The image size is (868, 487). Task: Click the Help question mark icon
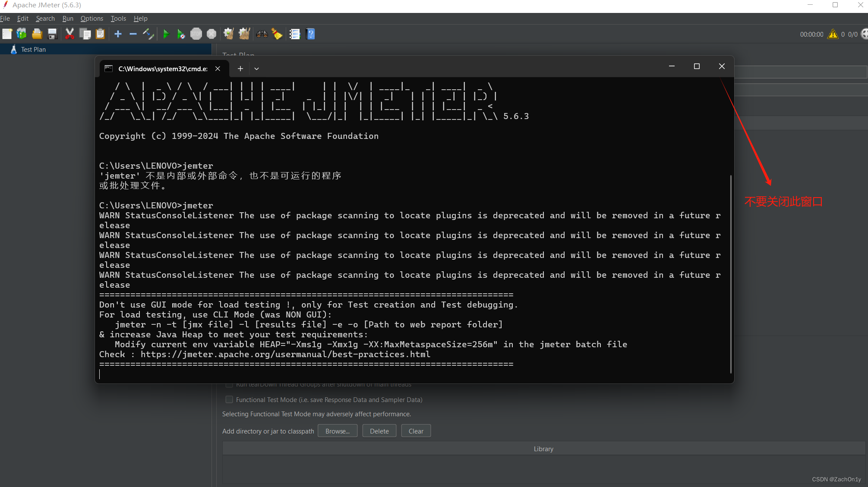click(310, 34)
